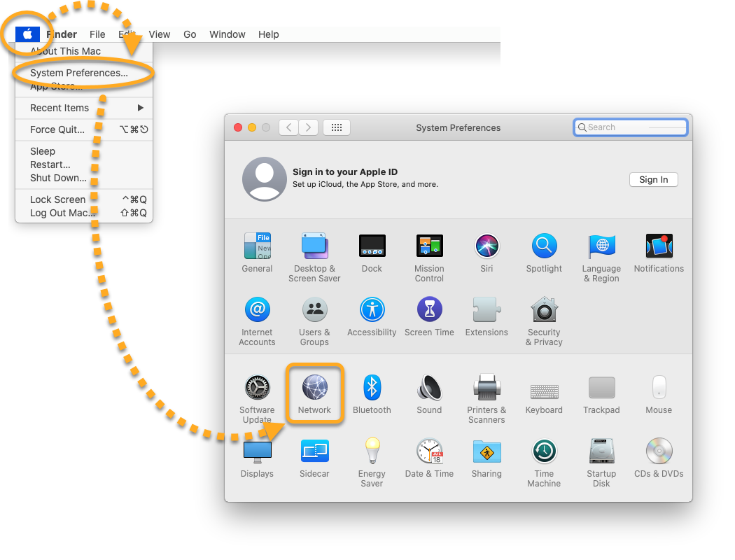Open Sidecar preferences
The image size is (735, 560).
pyautogui.click(x=314, y=458)
